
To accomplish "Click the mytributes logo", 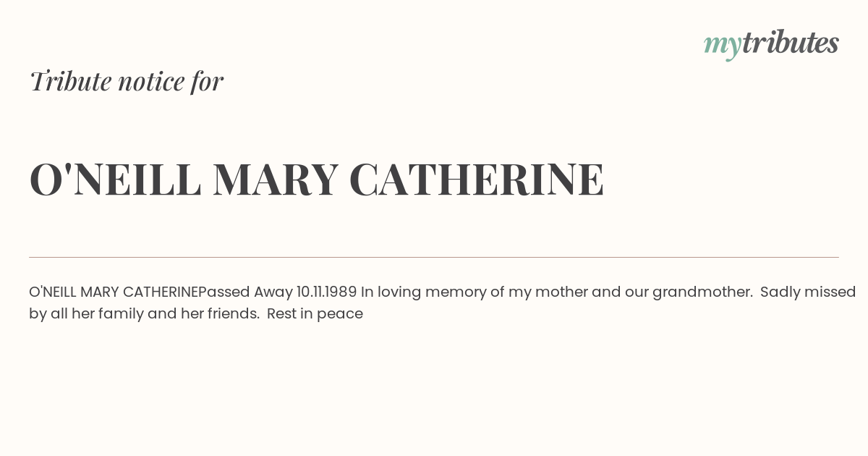I will 771,44.
